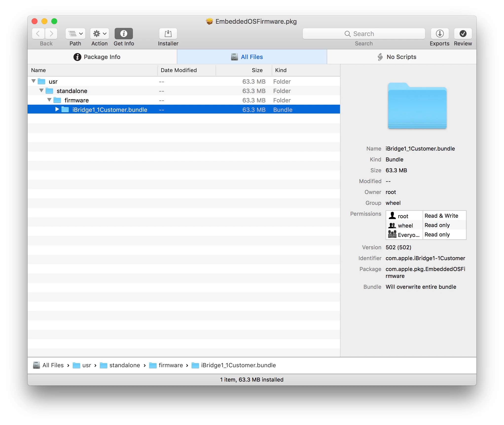The width and height of the screenshot is (504, 425).
Task: Click 'Will overwrite entire bundle' text
Action: (421, 287)
